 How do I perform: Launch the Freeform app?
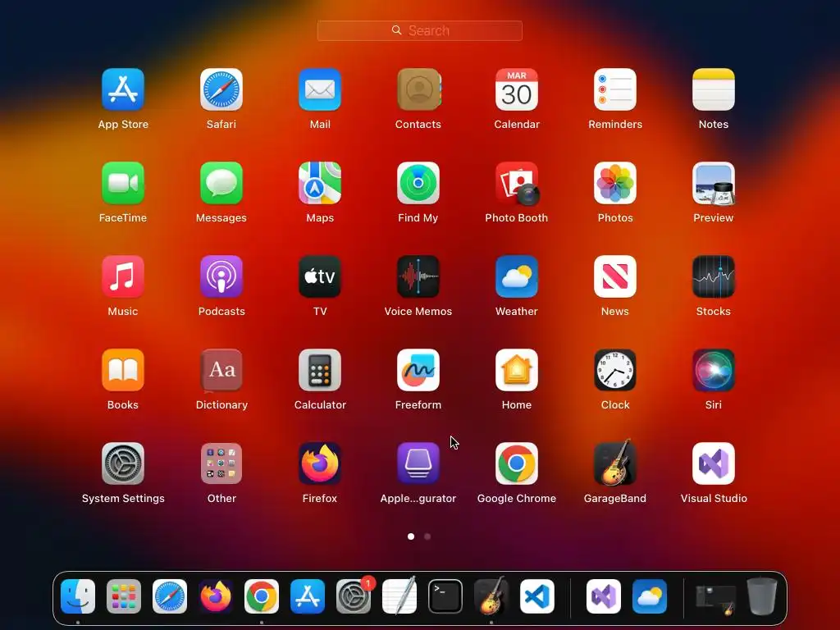click(418, 370)
